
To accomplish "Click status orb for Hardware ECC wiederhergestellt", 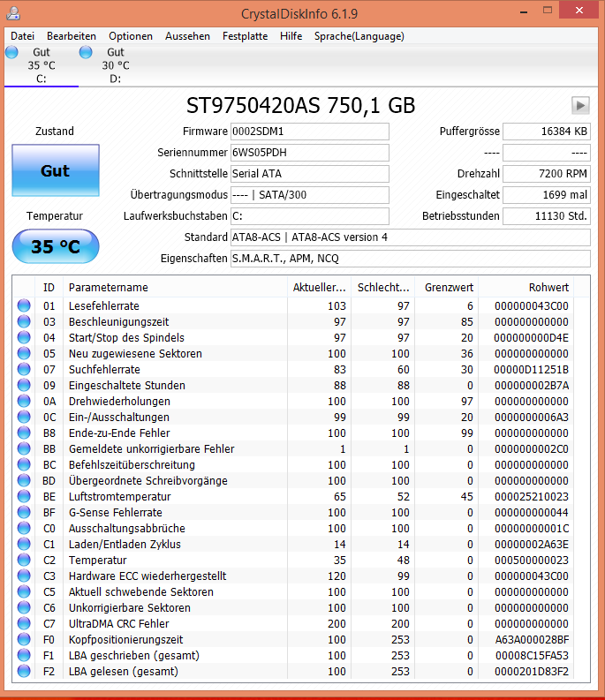I will coord(24,576).
